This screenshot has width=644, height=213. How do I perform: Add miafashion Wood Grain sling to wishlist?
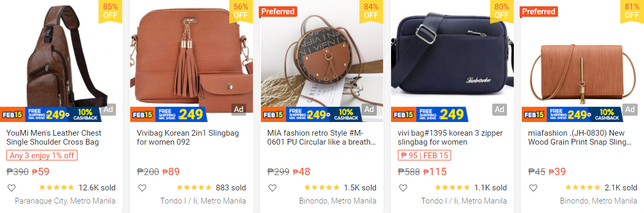click(x=533, y=188)
